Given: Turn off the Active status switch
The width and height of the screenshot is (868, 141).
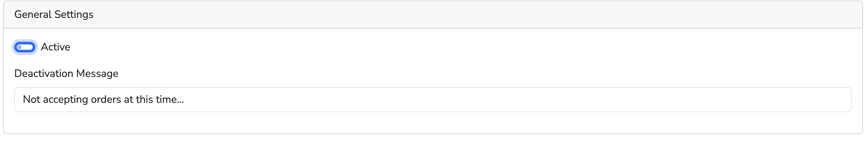Looking at the screenshot, I should tap(24, 47).
